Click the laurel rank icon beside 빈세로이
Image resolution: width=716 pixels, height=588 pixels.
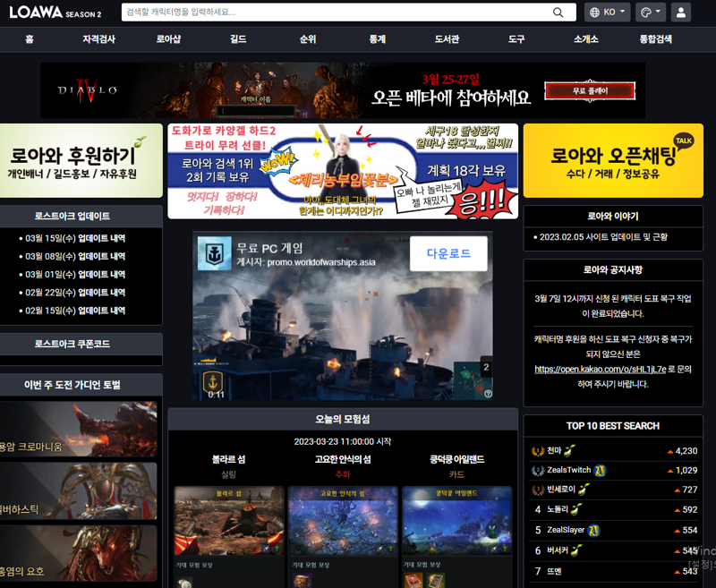pos(538,490)
